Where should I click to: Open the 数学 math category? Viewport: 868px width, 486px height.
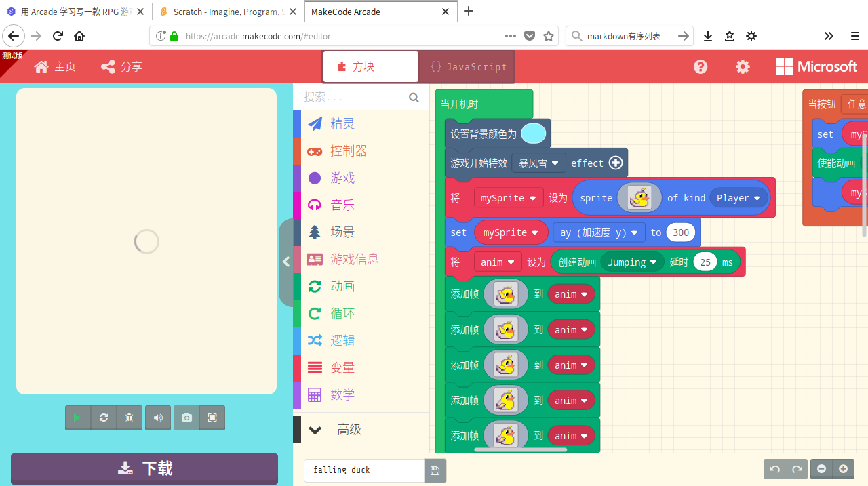(361, 394)
